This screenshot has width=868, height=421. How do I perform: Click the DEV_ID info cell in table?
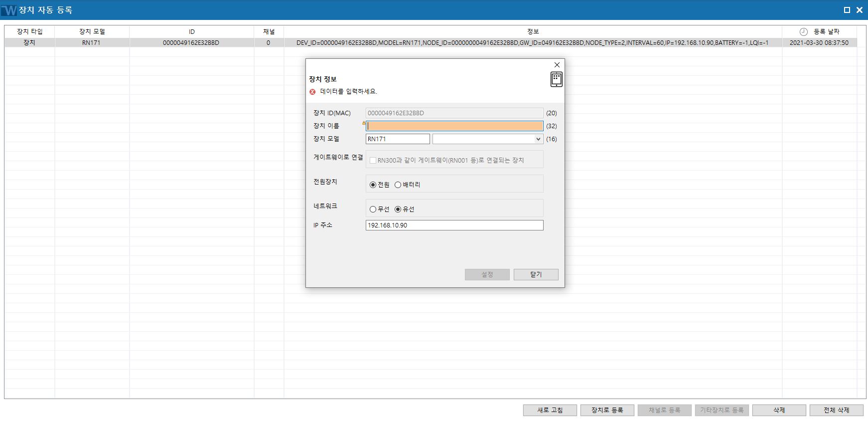(x=533, y=43)
